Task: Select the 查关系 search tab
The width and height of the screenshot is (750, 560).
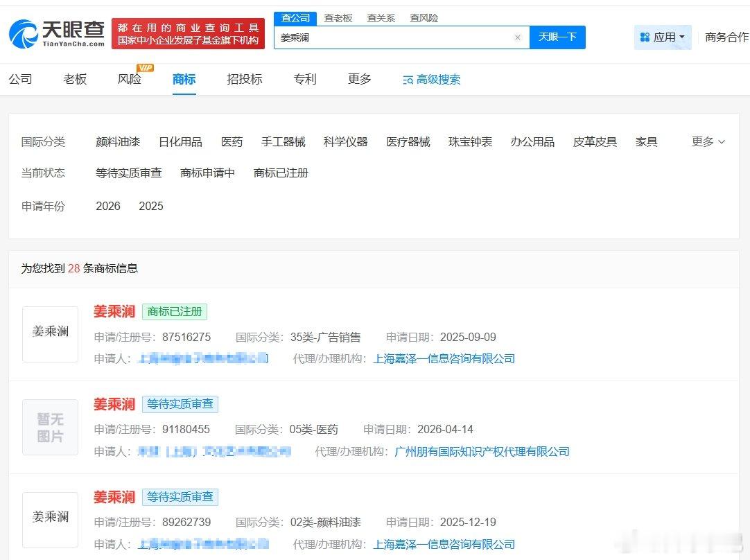Action: pos(381,18)
